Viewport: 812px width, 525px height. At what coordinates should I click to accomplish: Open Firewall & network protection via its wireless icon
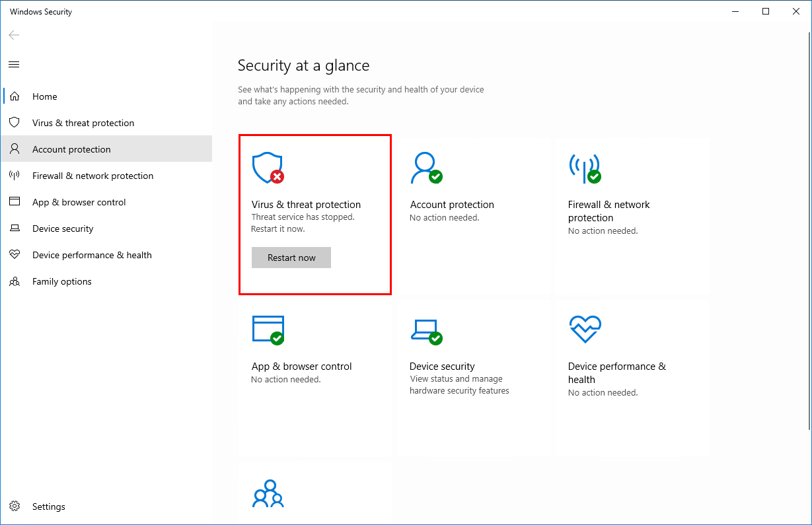[x=584, y=167]
